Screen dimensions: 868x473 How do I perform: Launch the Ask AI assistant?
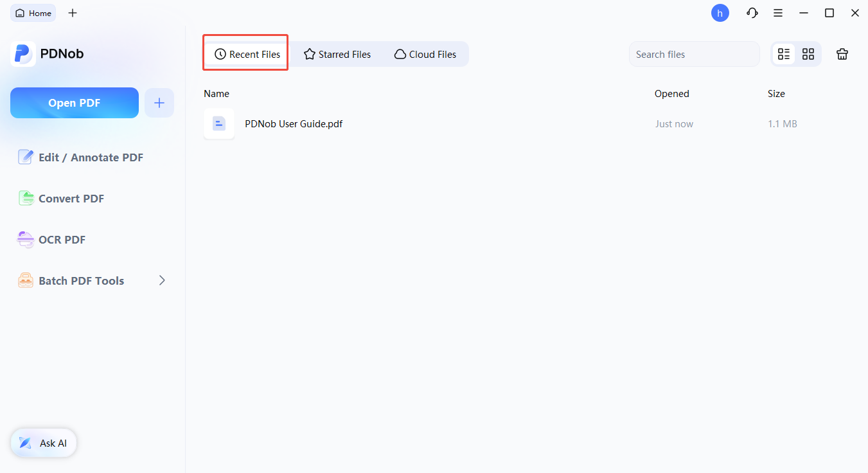click(x=44, y=443)
